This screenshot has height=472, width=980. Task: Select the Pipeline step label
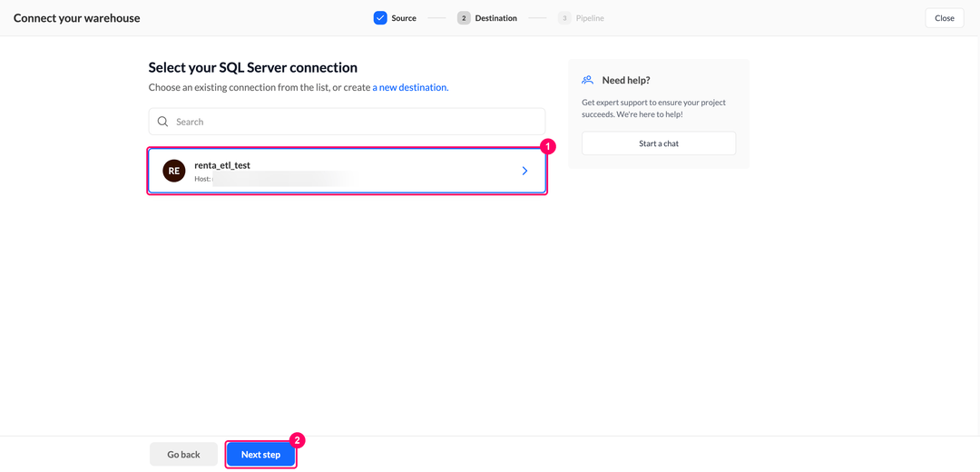pyautogui.click(x=590, y=18)
